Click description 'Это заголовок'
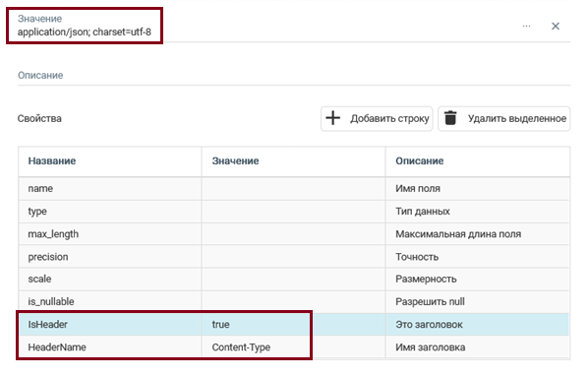This screenshot has width=588, height=377. (429, 325)
